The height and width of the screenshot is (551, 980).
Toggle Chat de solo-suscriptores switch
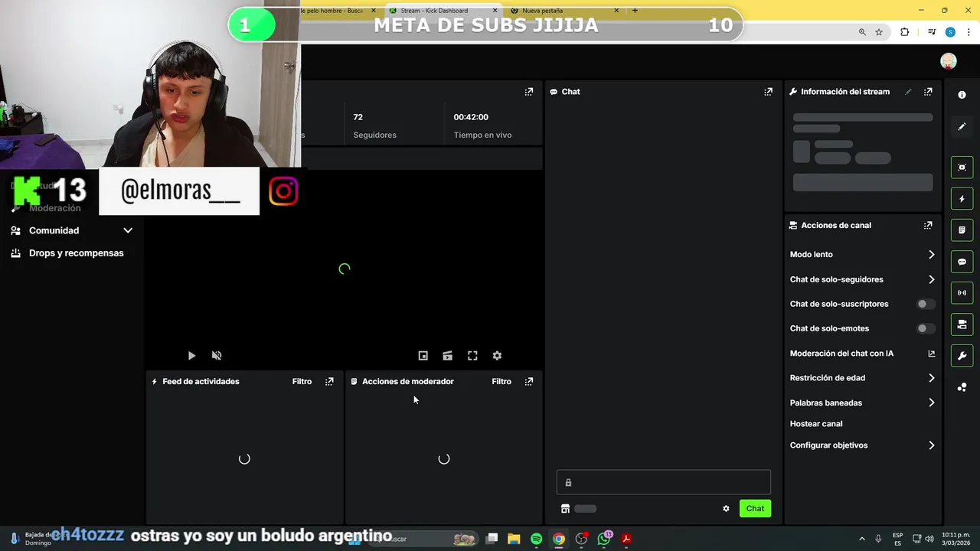[926, 304]
